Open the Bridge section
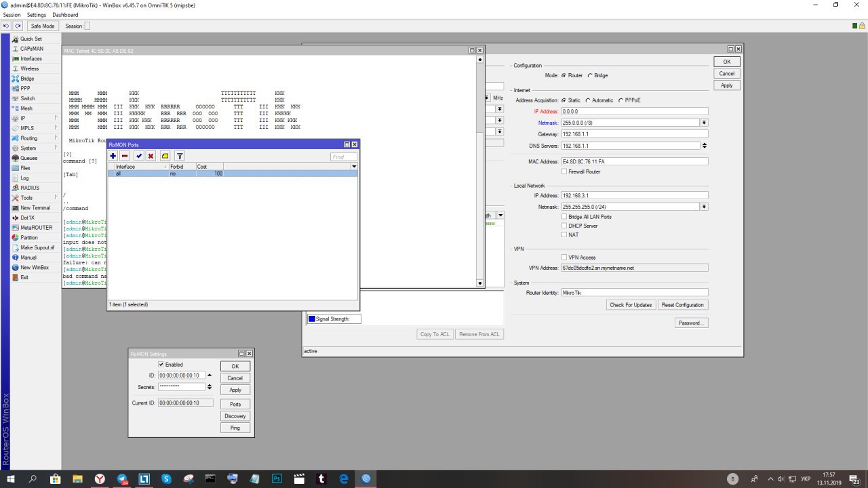Image resolution: width=868 pixels, height=488 pixels. [27, 79]
